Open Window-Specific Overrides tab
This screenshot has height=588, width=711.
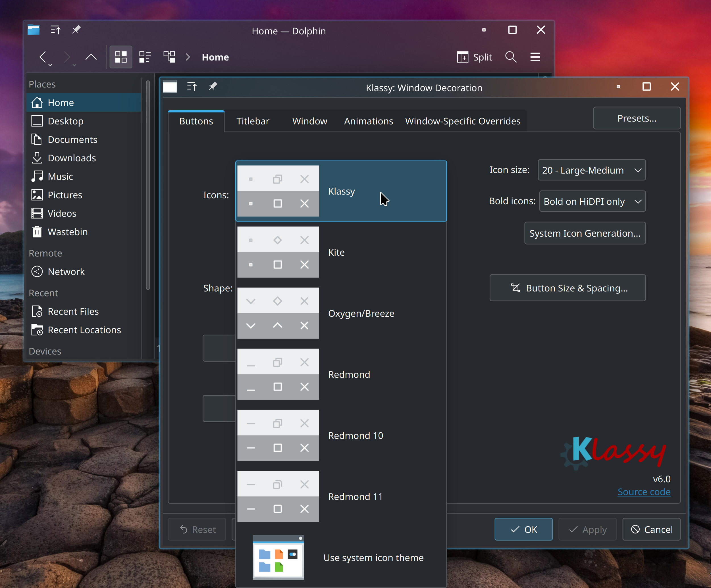click(462, 121)
